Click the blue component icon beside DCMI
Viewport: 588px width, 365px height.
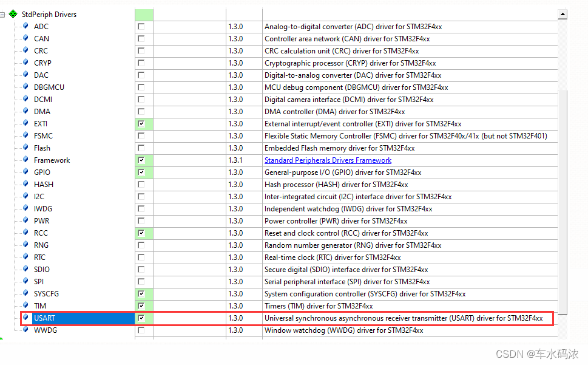pos(25,98)
